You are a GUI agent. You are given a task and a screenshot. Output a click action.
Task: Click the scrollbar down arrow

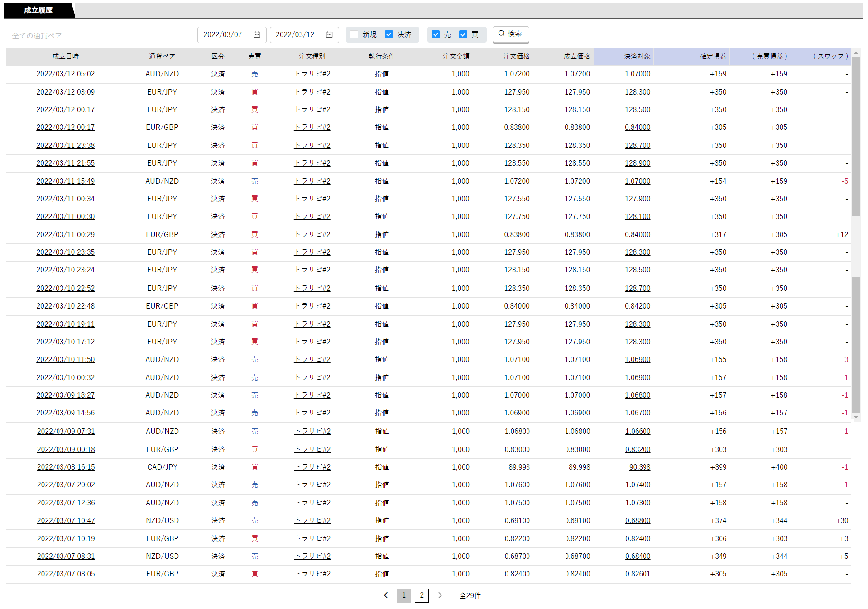click(856, 417)
